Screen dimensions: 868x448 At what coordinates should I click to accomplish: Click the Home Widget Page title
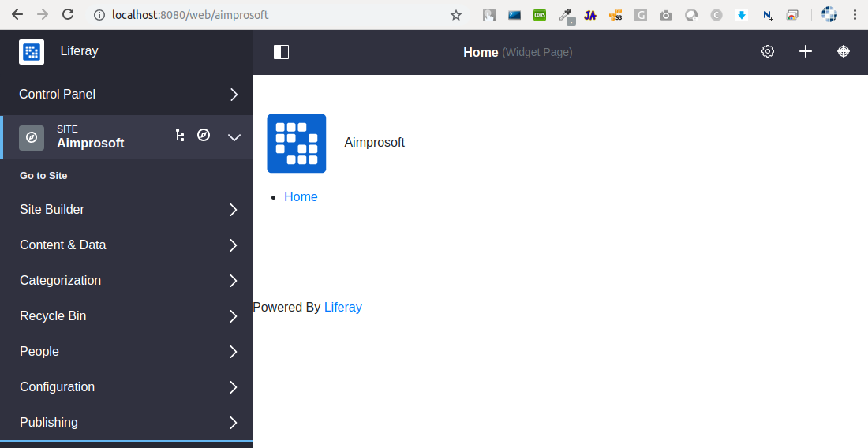(x=518, y=52)
